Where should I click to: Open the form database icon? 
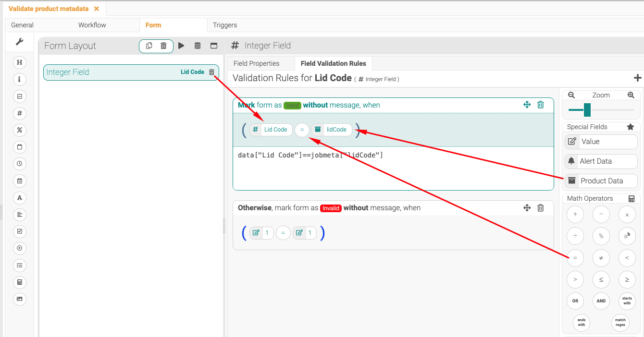coord(198,46)
